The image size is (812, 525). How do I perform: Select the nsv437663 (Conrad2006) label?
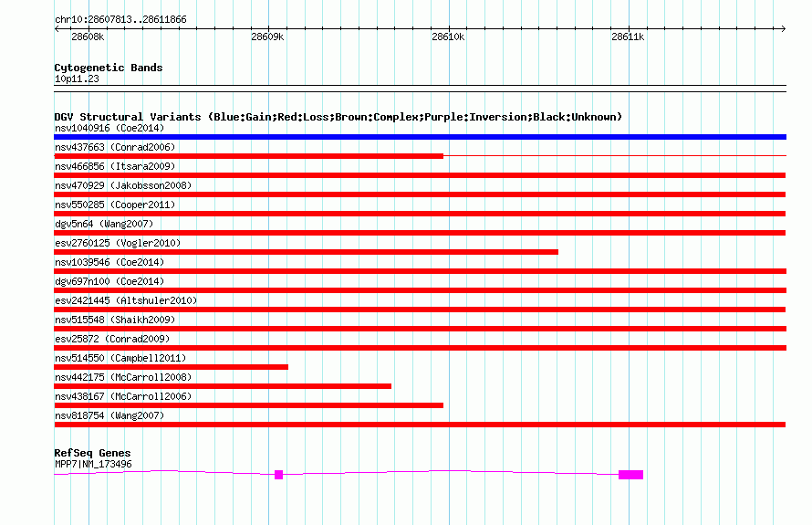coord(115,147)
